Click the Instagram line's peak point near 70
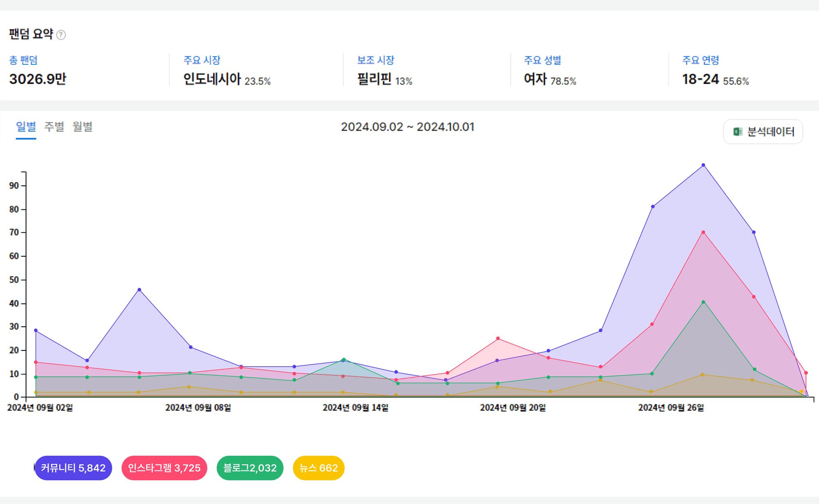The width and height of the screenshot is (819, 504). [x=703, y=232]
